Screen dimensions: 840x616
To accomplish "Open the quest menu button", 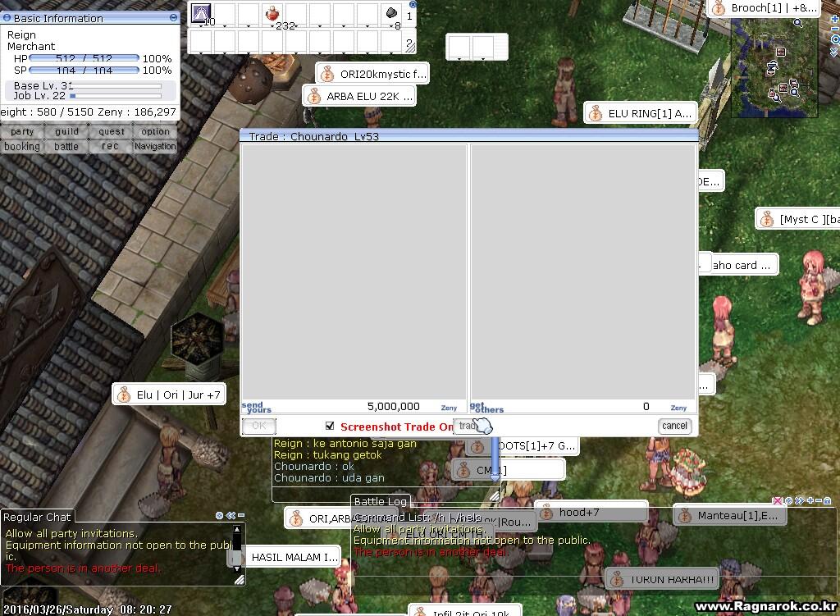I will [111, 131].
